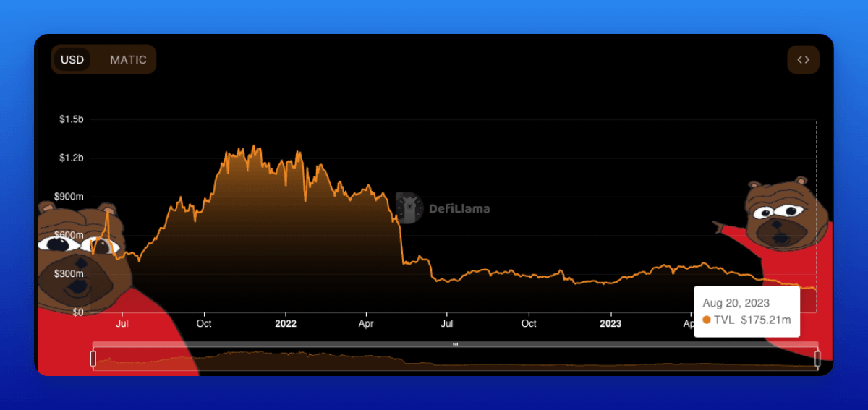Click the $0 y-axis label
This screenshot has width=868, height=410.
tap(76, 312)
